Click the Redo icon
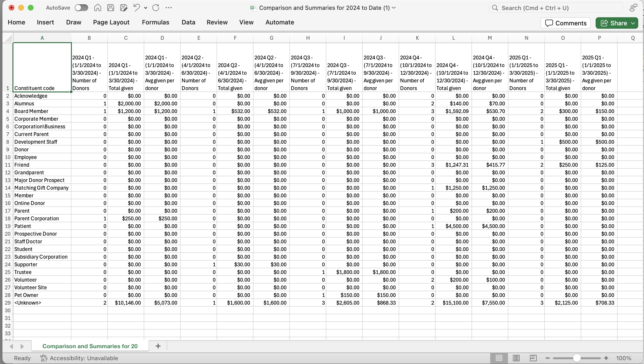This screenshot has height=364, width=644. tap(155, 8)
